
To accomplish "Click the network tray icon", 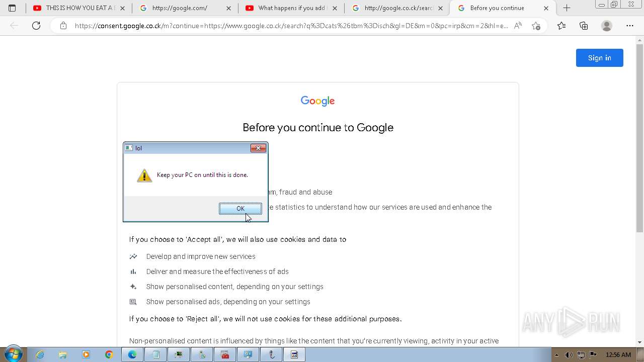I will (581, 355).
